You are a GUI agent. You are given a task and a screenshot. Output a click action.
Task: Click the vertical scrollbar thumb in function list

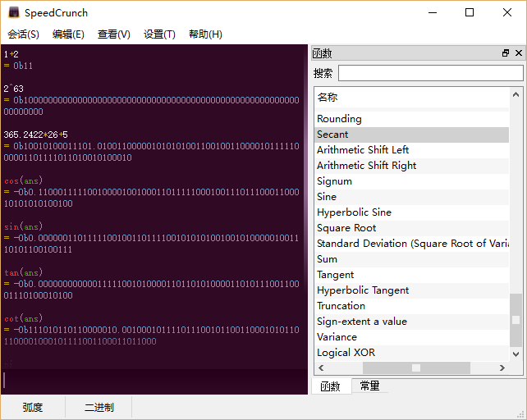pyautogui.click(x=516, y=320)
